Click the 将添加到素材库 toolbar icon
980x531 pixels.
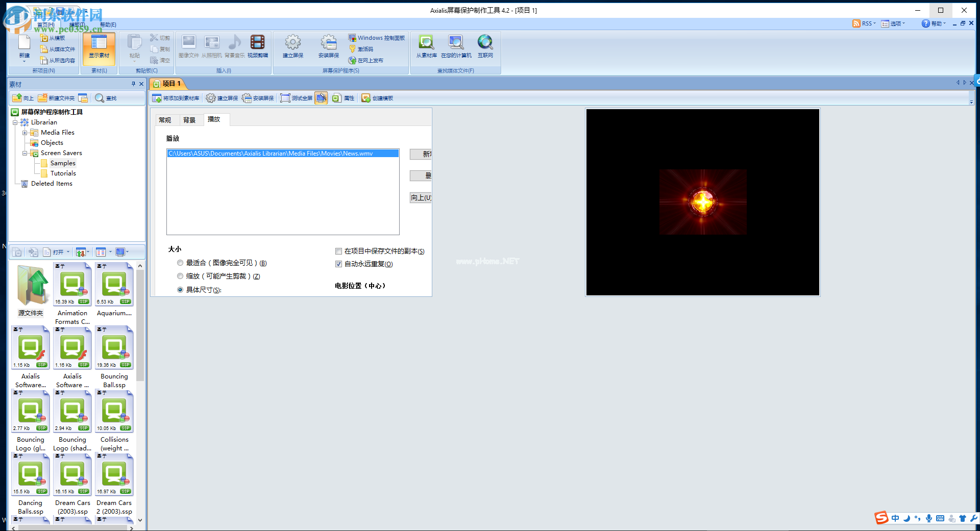[176, 98]
